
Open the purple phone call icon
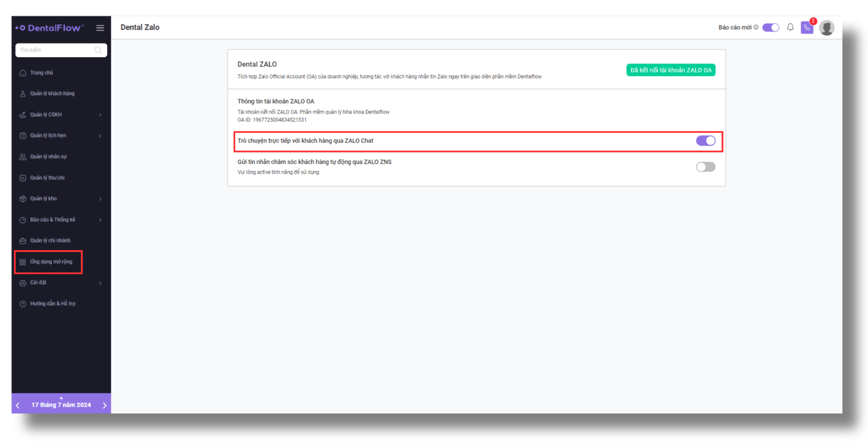[807, 28]
